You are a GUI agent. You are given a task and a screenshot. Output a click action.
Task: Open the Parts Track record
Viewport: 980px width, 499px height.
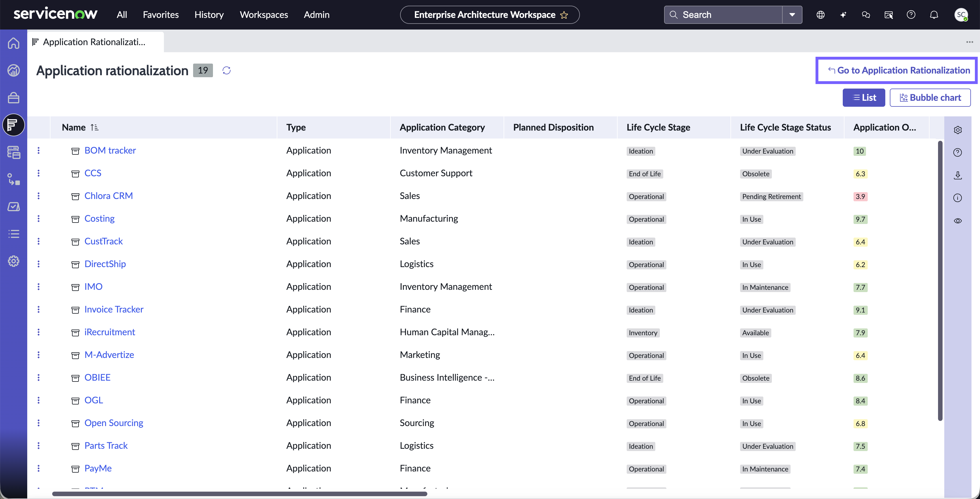[106, 446]
